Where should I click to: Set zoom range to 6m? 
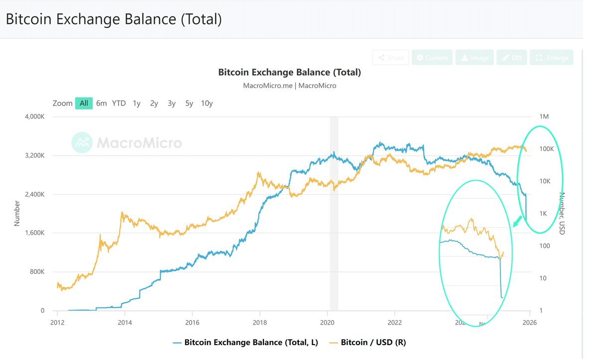click(x=102, y=103)
